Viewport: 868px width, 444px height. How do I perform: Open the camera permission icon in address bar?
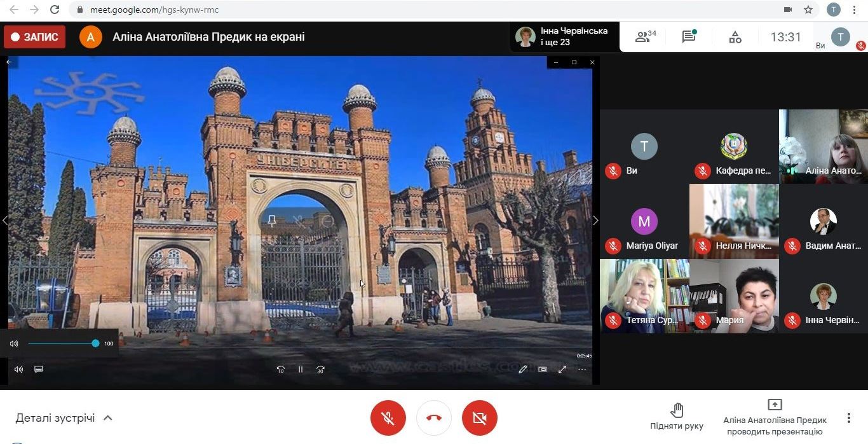tap(788, 10)
